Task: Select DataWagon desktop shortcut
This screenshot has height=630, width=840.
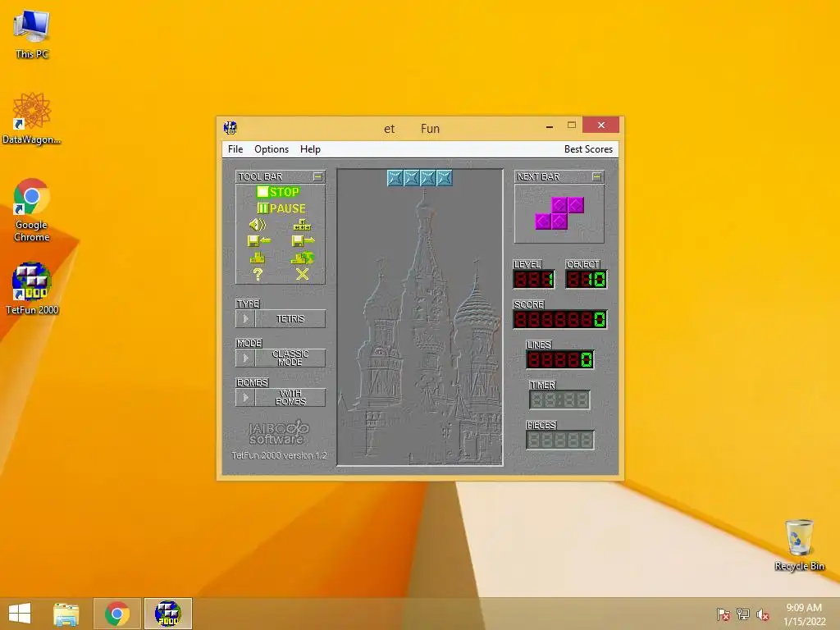Action: pos(32,118)
